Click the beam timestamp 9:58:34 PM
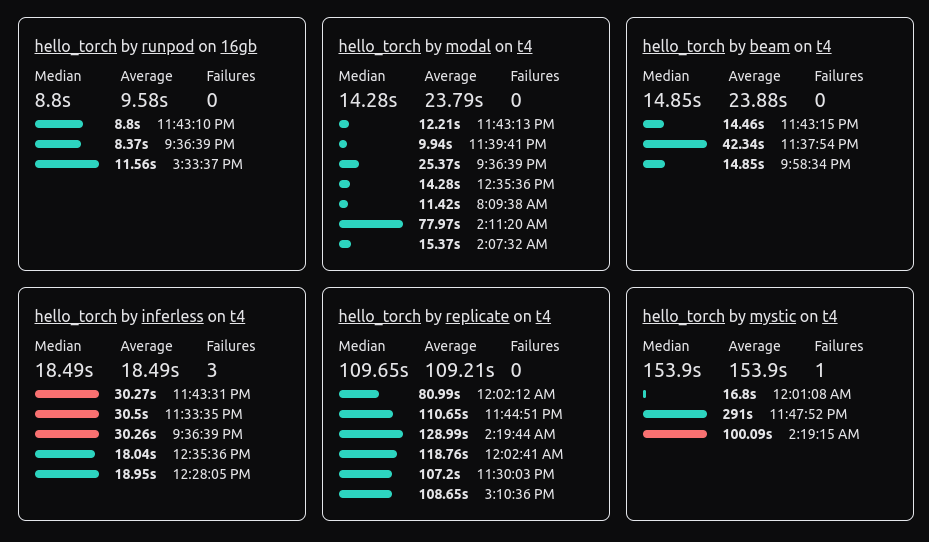Image resolution: width=929 pixels, height=542 pixels. (x=815, y=164)
